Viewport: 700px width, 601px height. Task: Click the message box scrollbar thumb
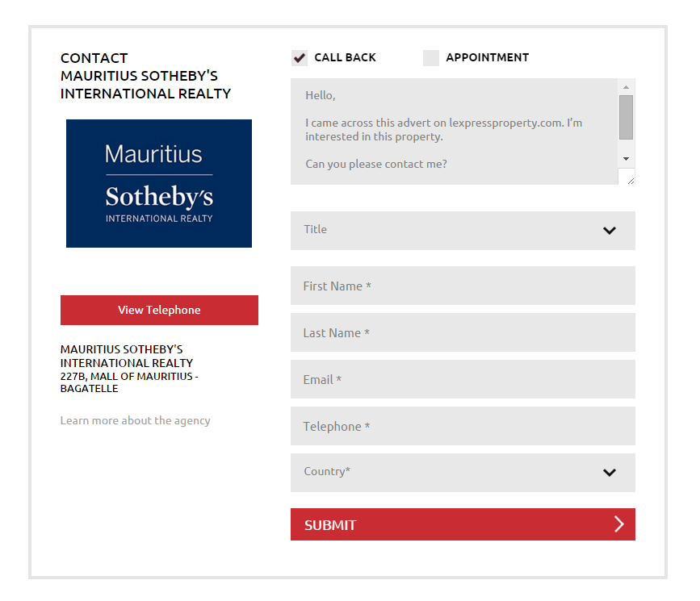pos(626,117)
